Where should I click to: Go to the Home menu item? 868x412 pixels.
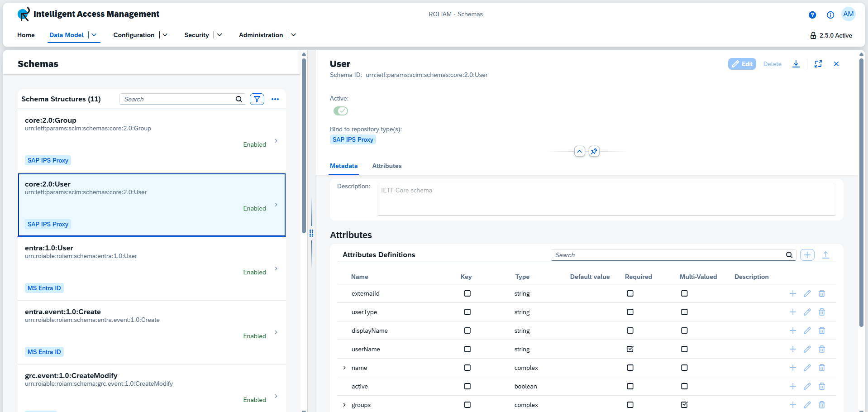click(26, 35)
